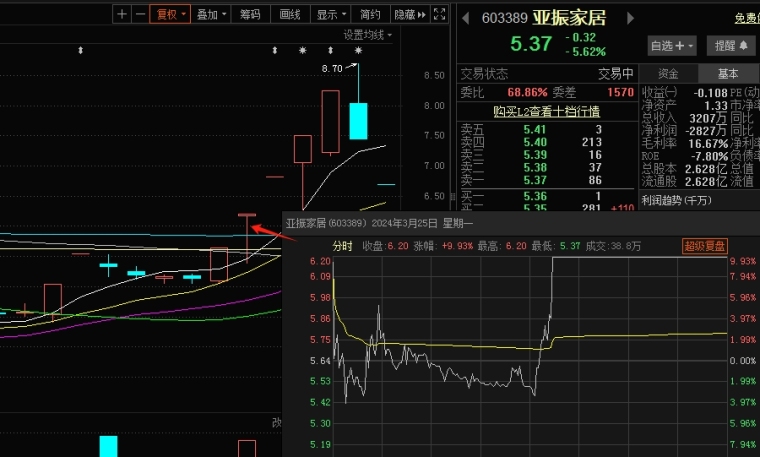Image resolution: width=760 pixels, height=457 pixels.
Task: Activate the 画线 drawing tool
Action: tap(290, 15)
